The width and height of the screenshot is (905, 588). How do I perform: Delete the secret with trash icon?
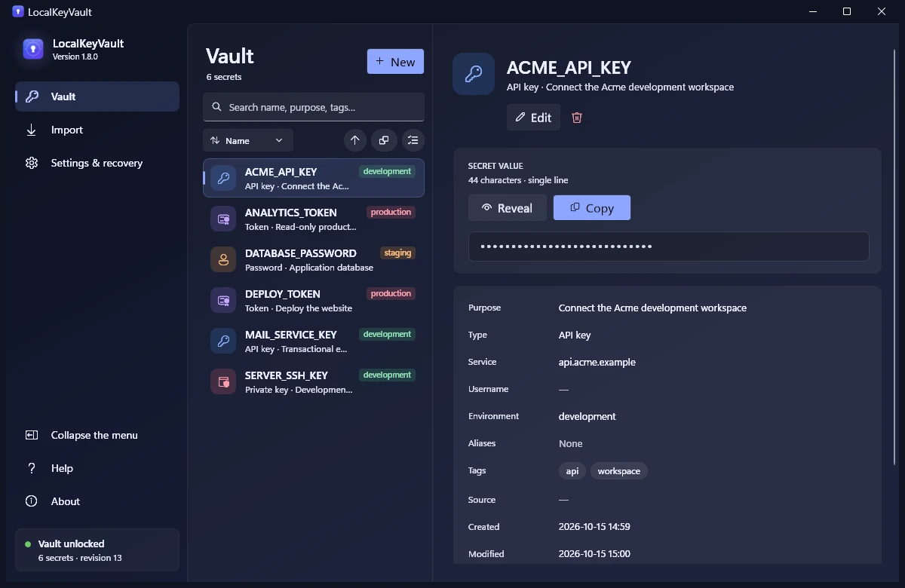(x=577, y=118)
